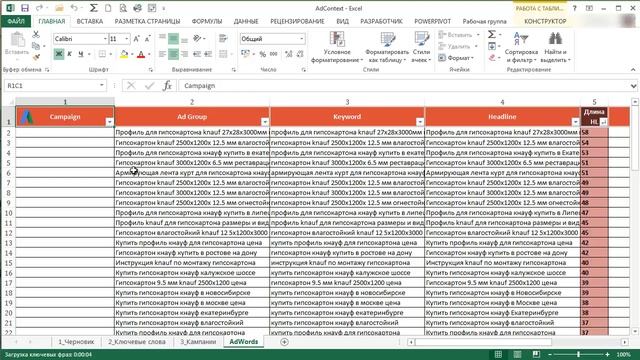Switch to the 3_Кампании sheet tab
640x360 pixels.
pyautogui.click(x=198, y=342)
